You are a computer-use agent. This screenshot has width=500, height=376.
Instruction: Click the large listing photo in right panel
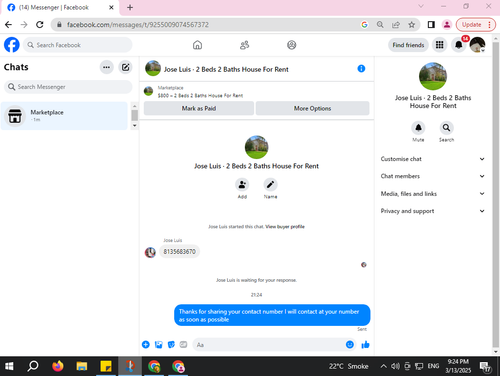click(433, 76)
